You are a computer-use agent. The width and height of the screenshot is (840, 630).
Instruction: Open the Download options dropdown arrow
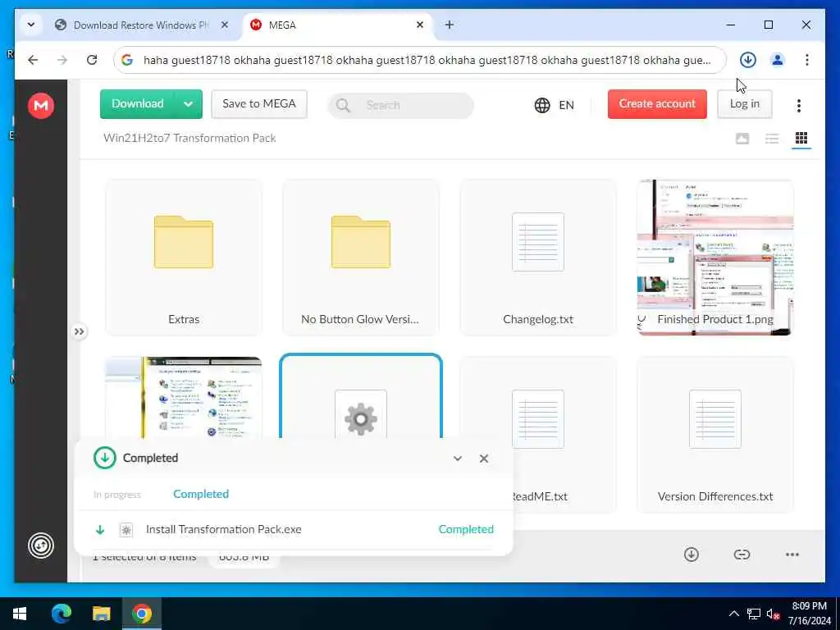[188, 104]
